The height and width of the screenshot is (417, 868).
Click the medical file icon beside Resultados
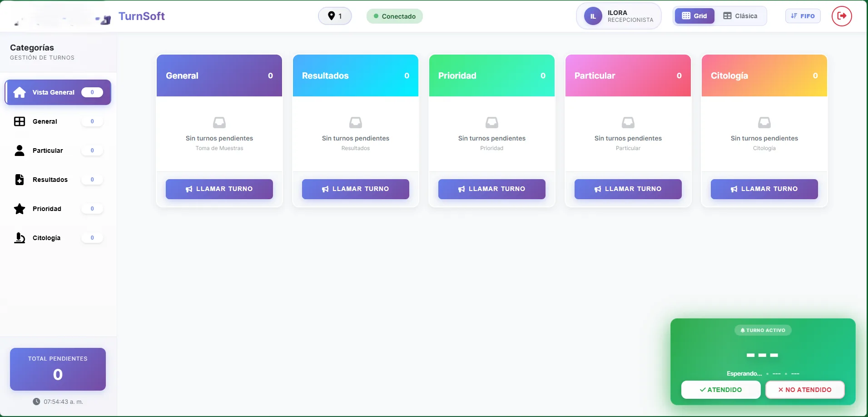coord(20,180)
